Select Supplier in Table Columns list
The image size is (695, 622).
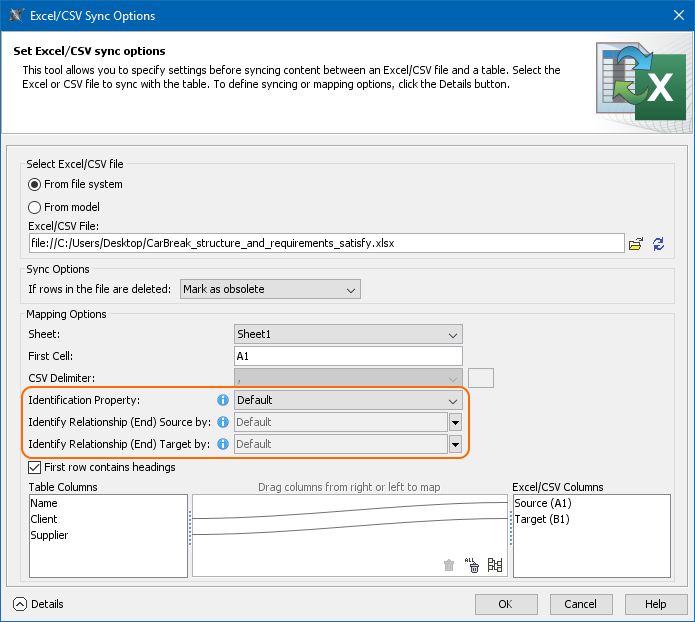pyautogui.click(x=50, y=535)
